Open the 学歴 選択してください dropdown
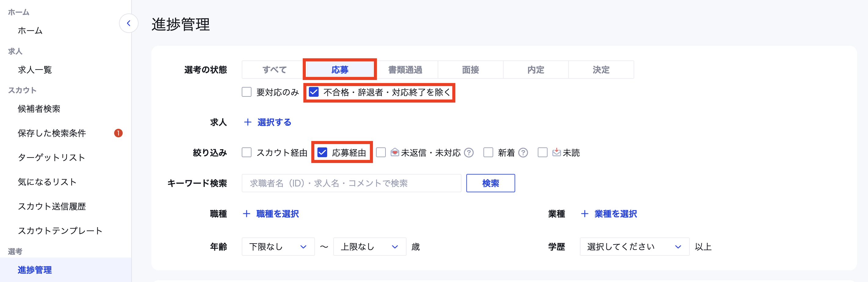This screenshot has height=282, width=868. [634, 247]
